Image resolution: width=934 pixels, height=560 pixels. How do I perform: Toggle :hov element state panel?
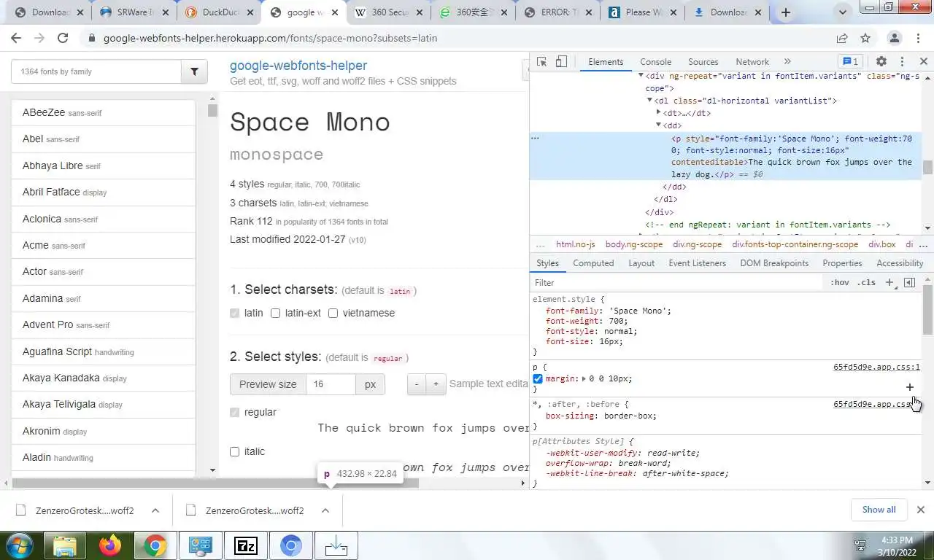click(840, 283)
